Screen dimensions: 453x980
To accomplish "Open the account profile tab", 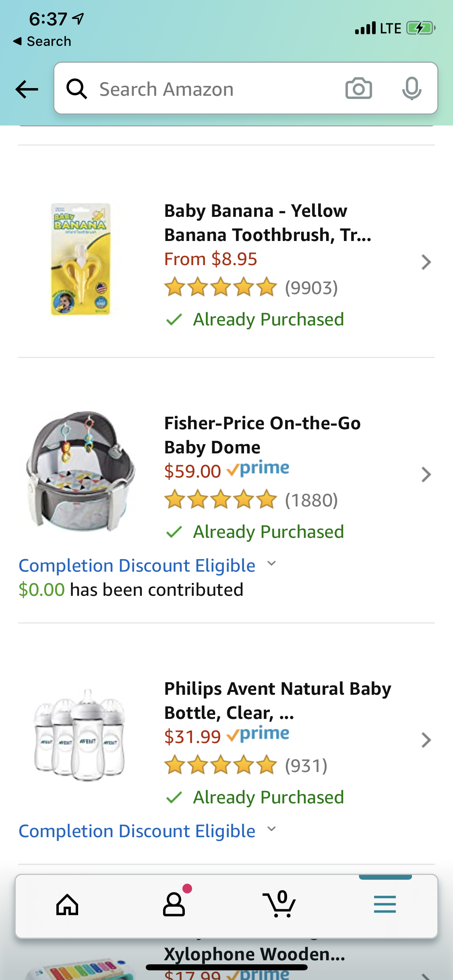I will pyautogui.click(x=174, y=905).
